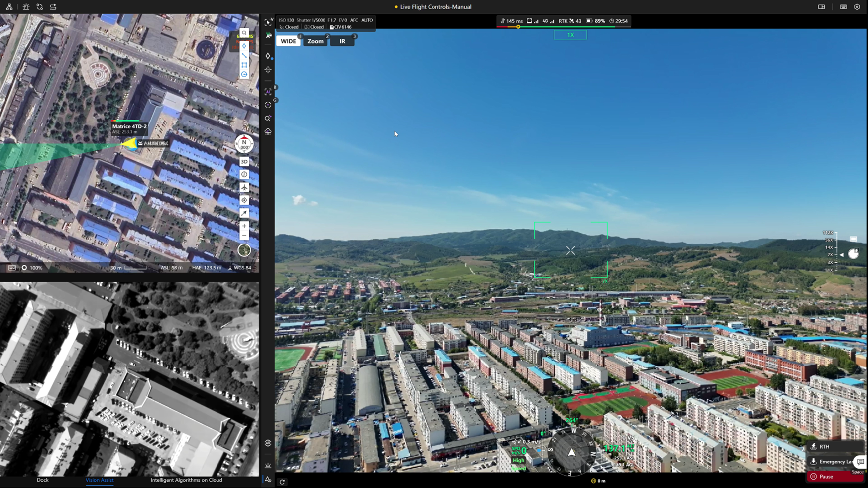This screenshot has height=488, width=868.
Task: Recenter map with the locate target icon
Action: coord(244,200)
